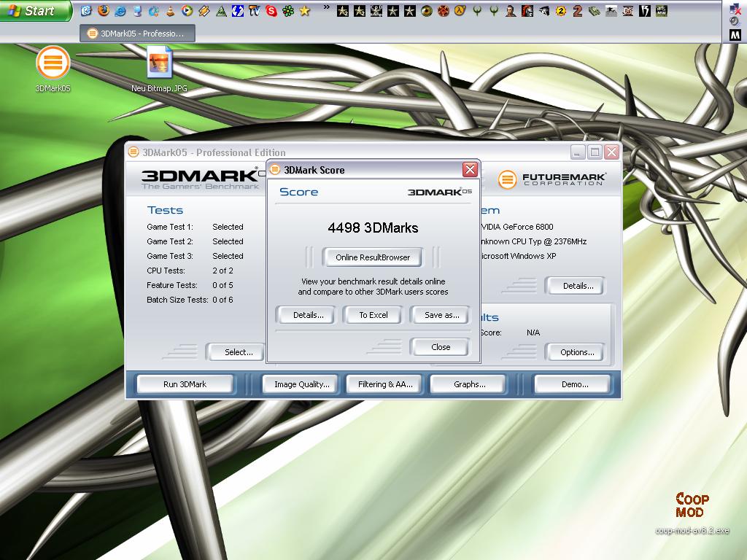Click the 'GeForce 6800' system text
Screen dimensions: 747x560
528,227
